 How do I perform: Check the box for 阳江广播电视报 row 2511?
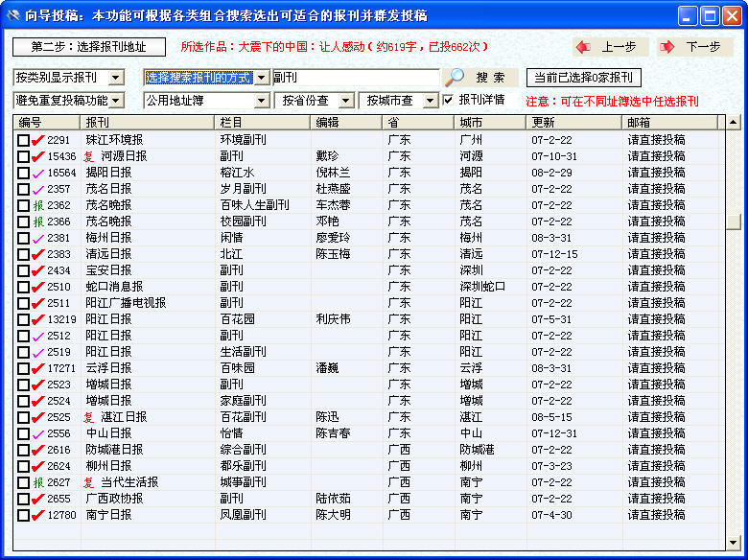pyautogui.click(x=23, y=303)
